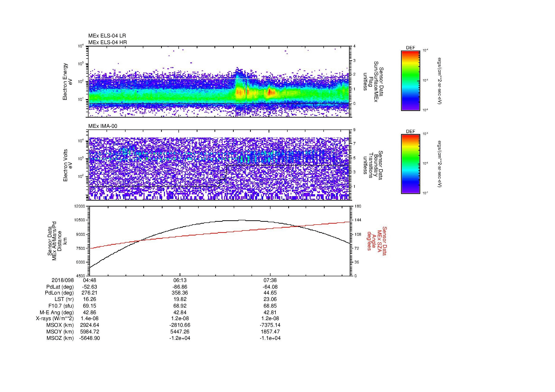555x392 pixels.
Task: Click the M-E Ang value '42.81'
Action: click(270, 313)
